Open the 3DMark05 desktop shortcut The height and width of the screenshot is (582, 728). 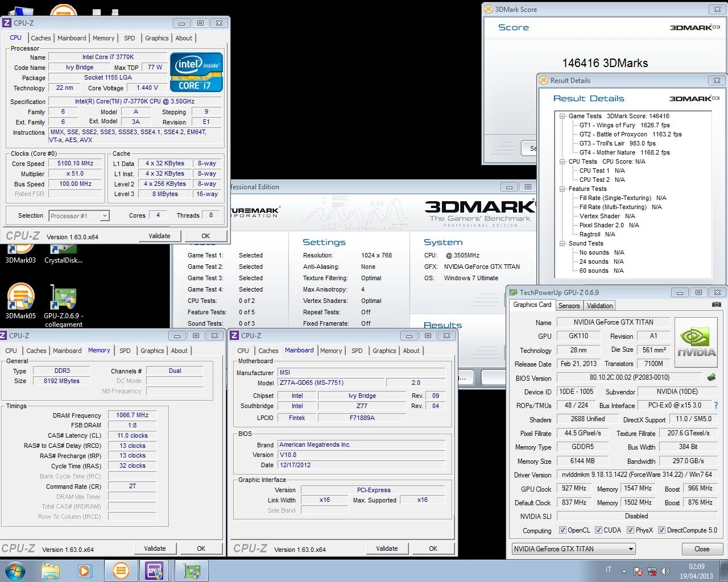[x=20, y=301]
